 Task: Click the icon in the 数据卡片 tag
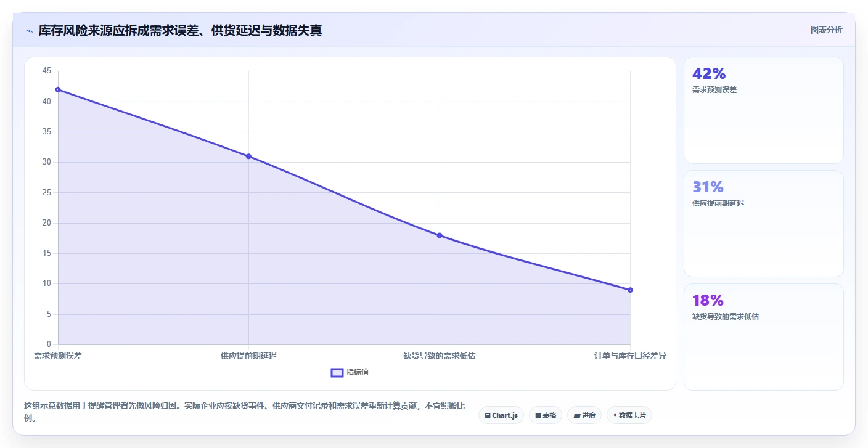coord(615,415)
